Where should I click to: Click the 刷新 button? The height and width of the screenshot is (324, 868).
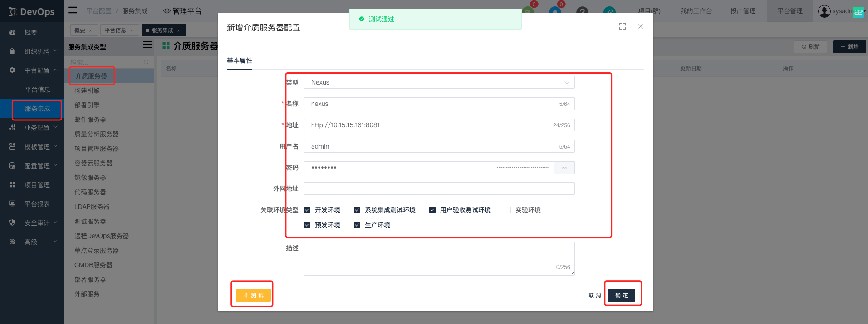811,47
